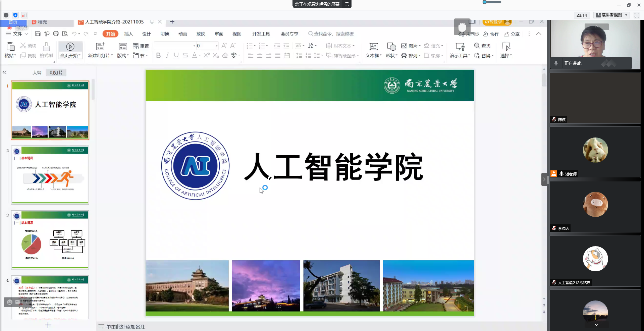This screenshot has height=331, width=644.
Task: Click the meeting info icon at top-left
Action: [x=6, y=15]
